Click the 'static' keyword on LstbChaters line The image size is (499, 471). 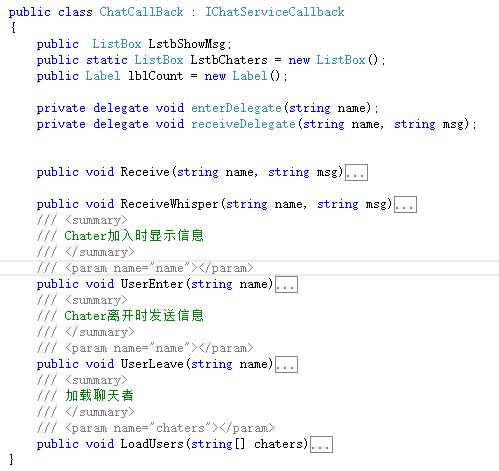click(x=107, y=60)
